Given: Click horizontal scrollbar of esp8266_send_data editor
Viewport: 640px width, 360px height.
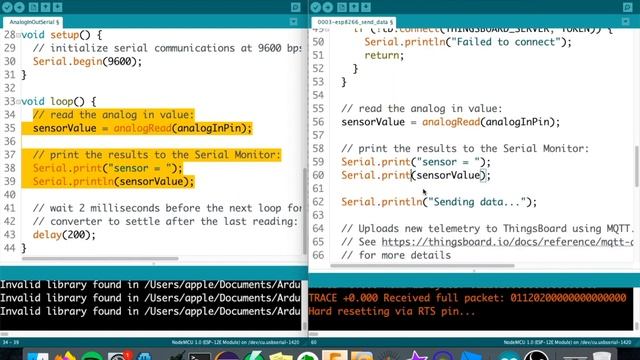Looking at the screenshot, I should 422,266.
